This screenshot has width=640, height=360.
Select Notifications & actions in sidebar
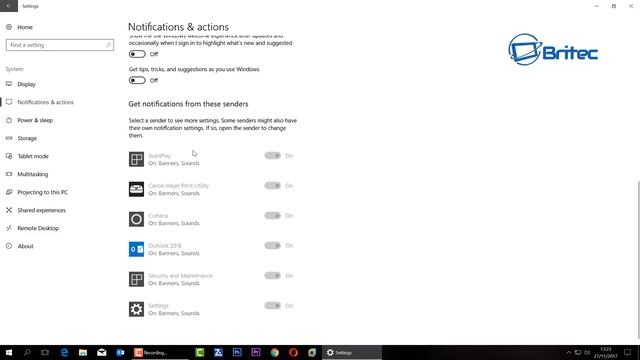point(45,102)
